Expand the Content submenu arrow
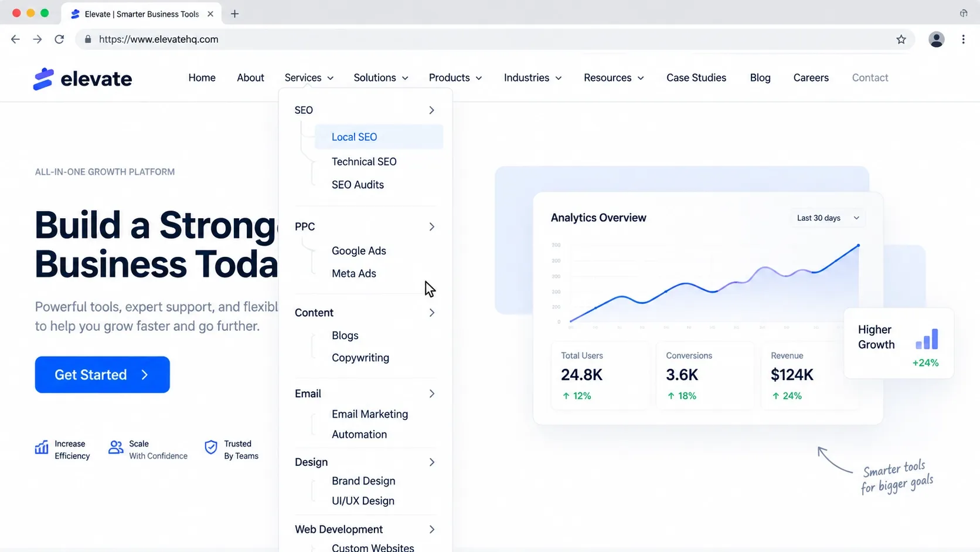 pyautogui.click(x=431, y=313)
